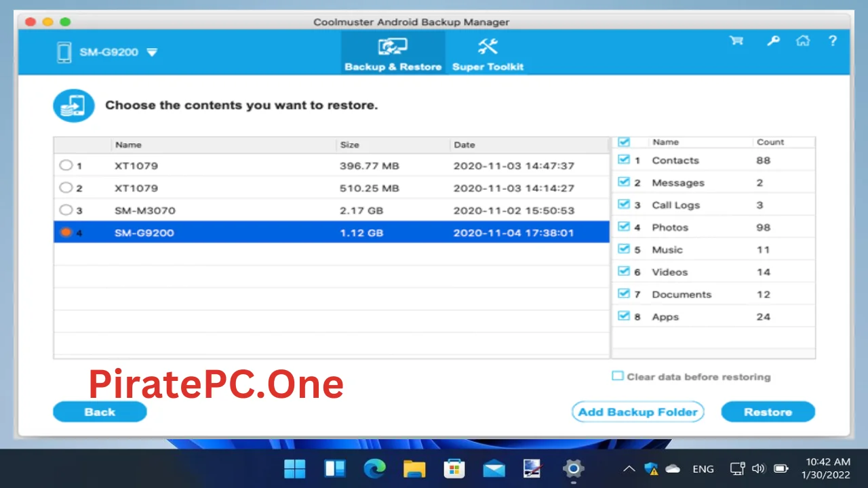This screenshot has width=868, height=488.
Task: Click Contacts count 88
Action: [x=764, y=161]
